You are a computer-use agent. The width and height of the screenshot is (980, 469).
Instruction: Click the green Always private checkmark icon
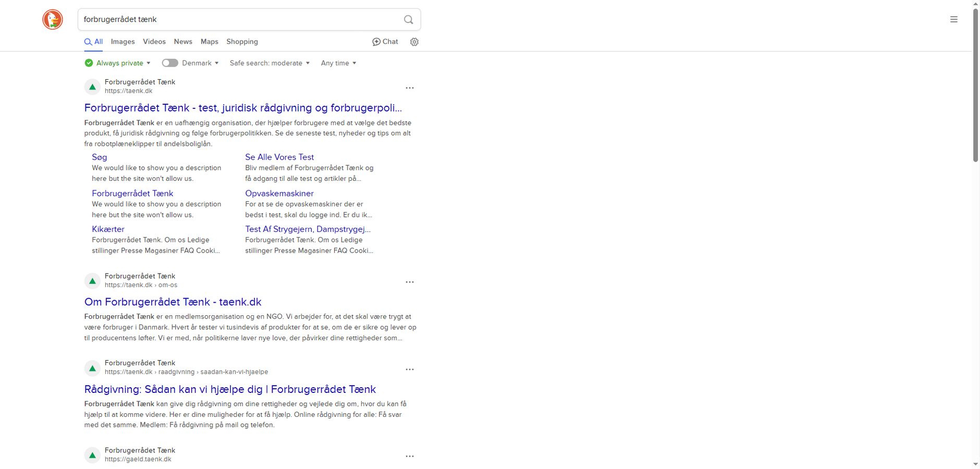click(x=89, y=63)
